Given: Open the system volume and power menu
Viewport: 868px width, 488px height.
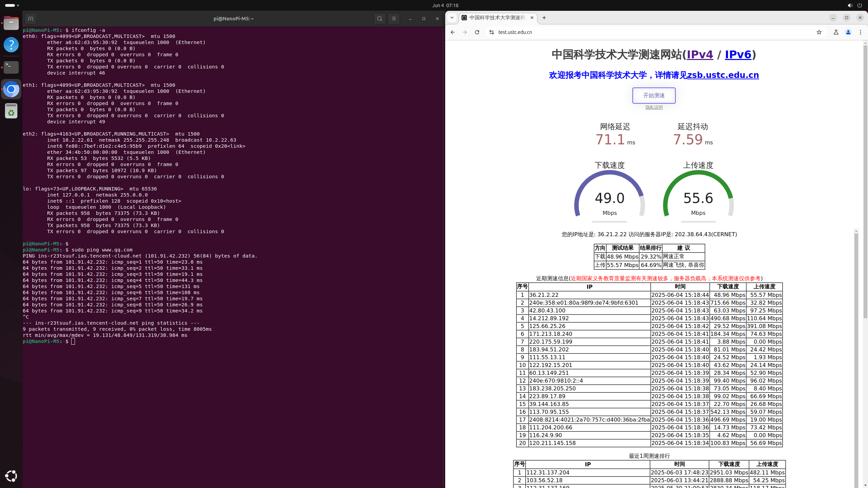Looking at the screenshot, I should pyautogui.click(x=854, y=5).
